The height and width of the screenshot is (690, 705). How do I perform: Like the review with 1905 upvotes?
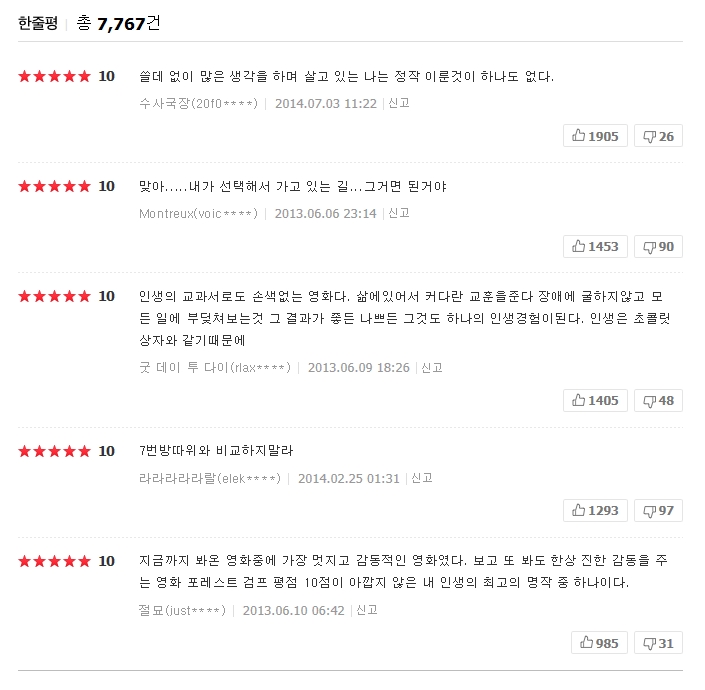click(x=595, y=136)
